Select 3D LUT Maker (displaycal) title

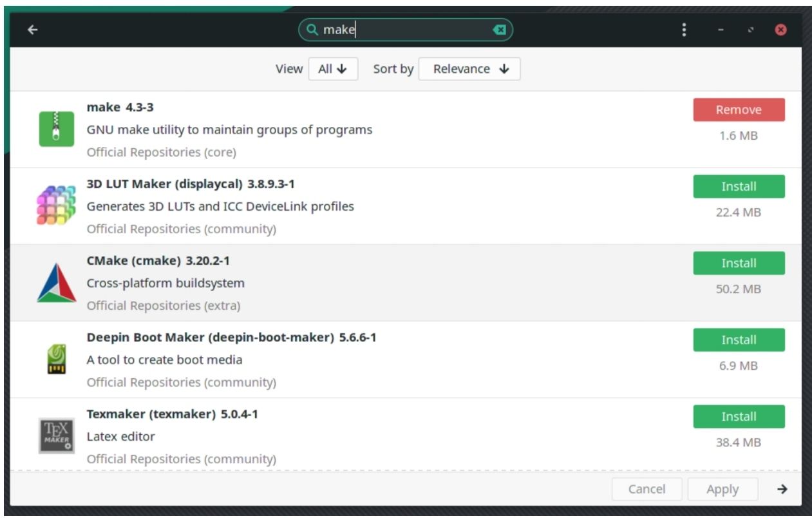point(191,184)
